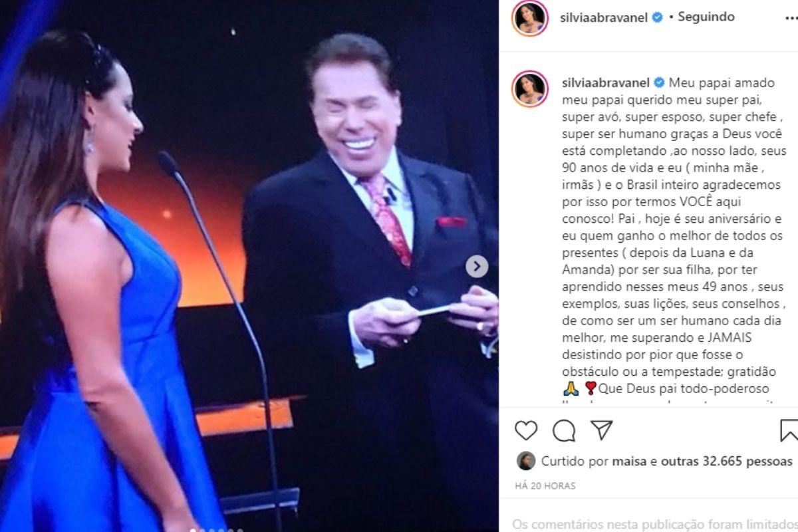Click the main photo of the stage

(249, 266)
